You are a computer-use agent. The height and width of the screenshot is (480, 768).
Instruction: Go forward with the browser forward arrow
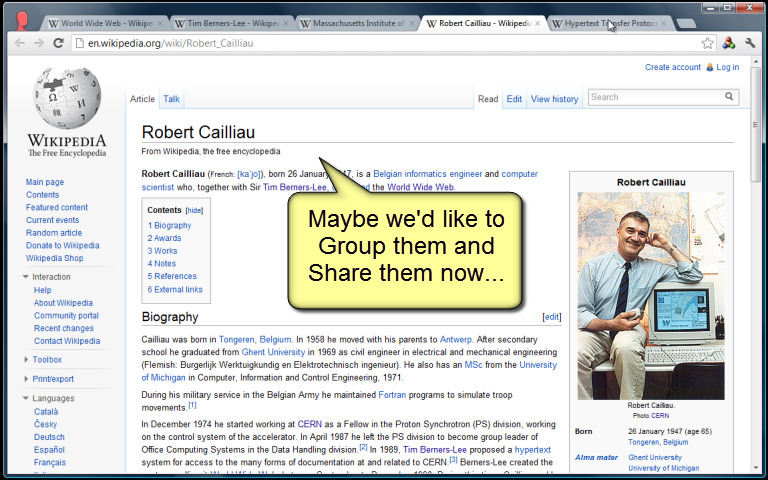(39, 43)
